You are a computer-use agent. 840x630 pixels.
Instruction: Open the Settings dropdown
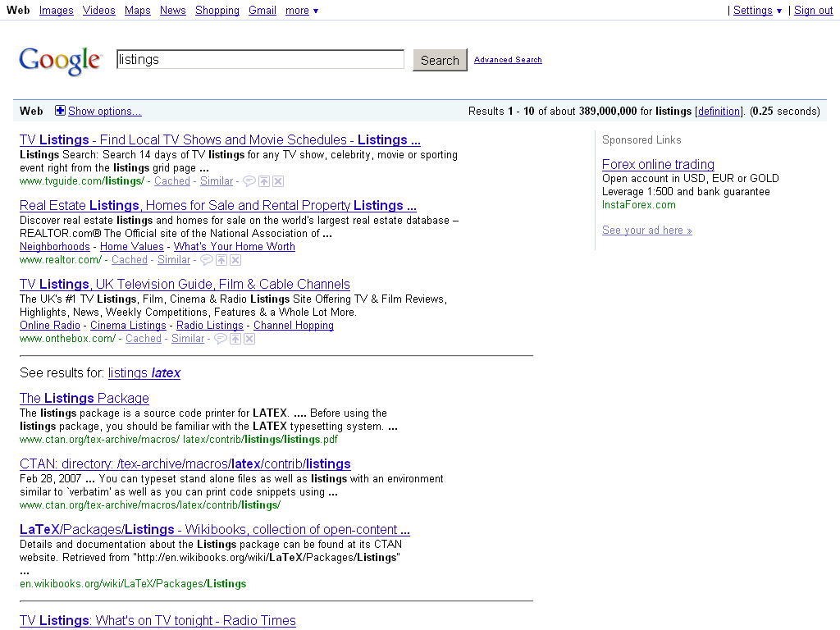pyautogui.click(x=757, y=10)
